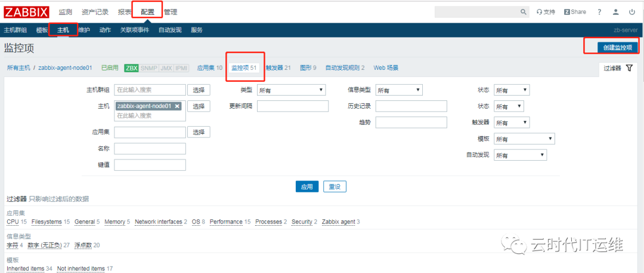Go to 维护 submenu
The height and width of the screenshot is (273, 644).
point(84,30)
